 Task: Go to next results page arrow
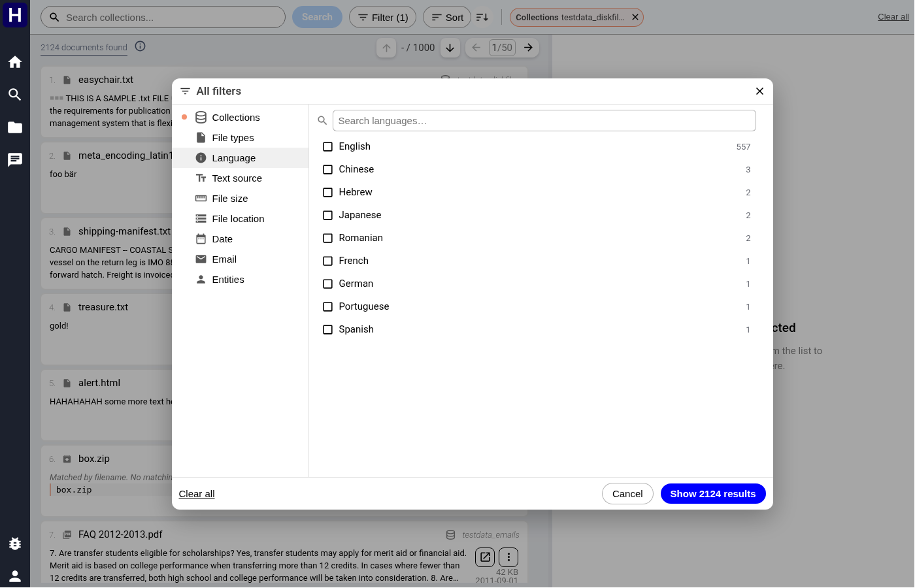click(x=528, y=47)
